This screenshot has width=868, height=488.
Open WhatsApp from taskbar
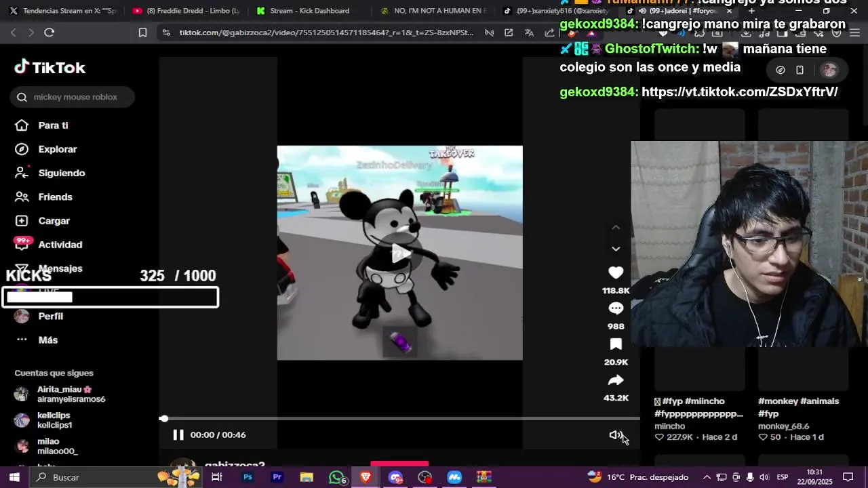click(x=337, y=477)
